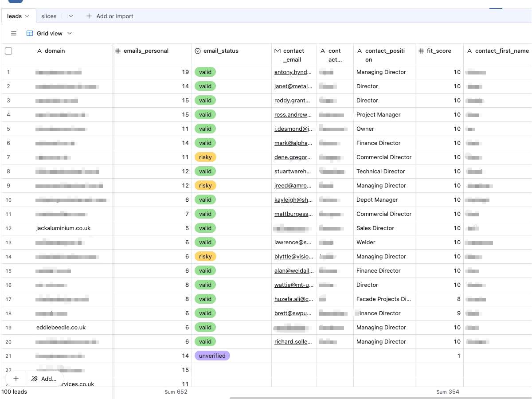Click the horizontal scrollbar at bottom
Image resolution: width=532 pixels, height=399 pixels.
pyautogui.click(x=381, y=398)
